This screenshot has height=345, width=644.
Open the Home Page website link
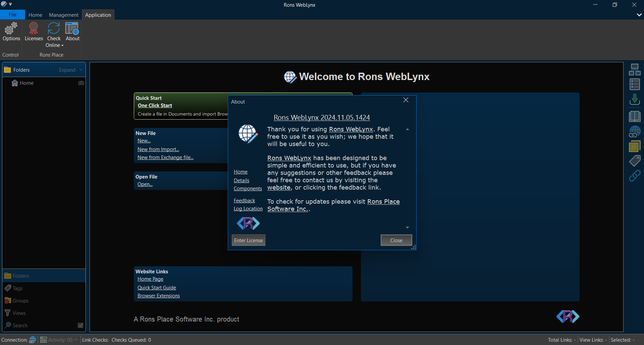pos(150,279)
